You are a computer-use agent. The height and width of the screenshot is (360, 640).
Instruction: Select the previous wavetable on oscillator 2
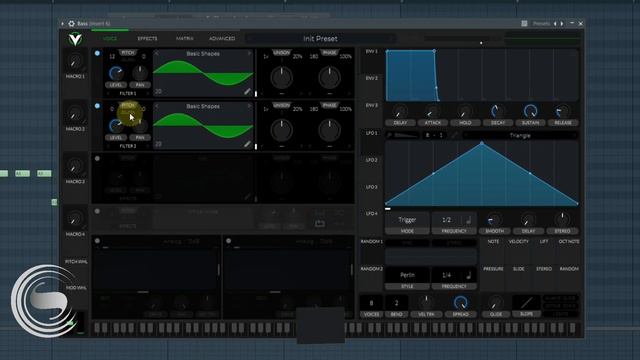[157, 106]
